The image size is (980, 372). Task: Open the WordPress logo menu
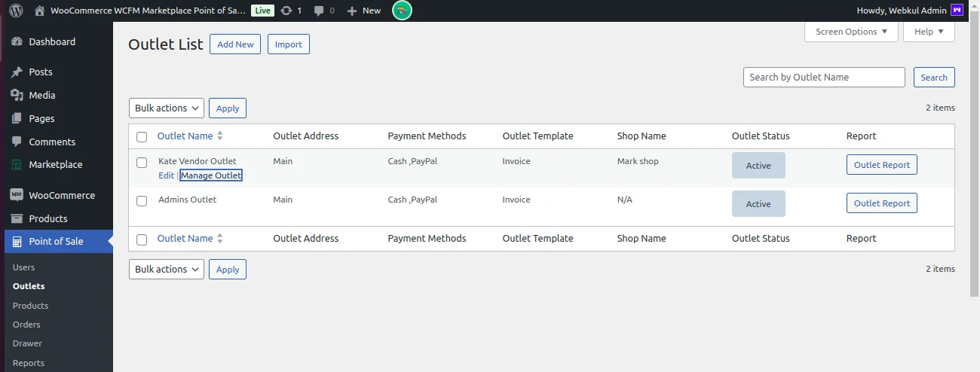tap(16, 11)
